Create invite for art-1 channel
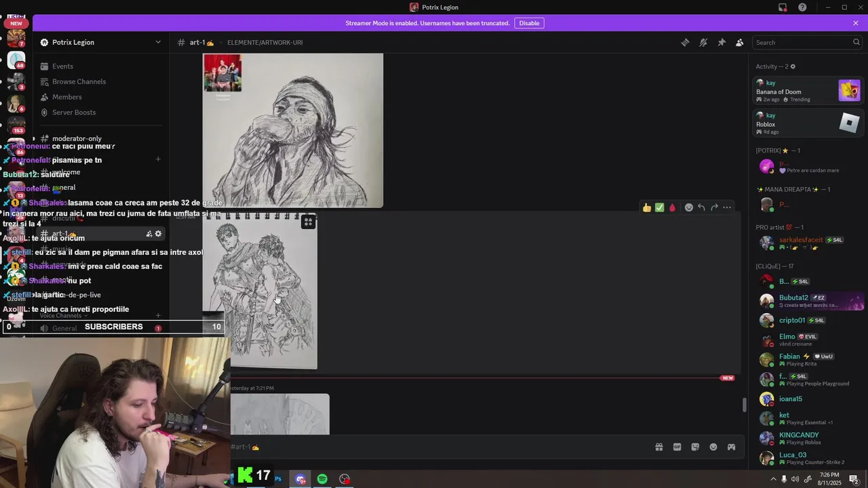The height and width of the screenshot is (488, 868). (x=149, y=234)
